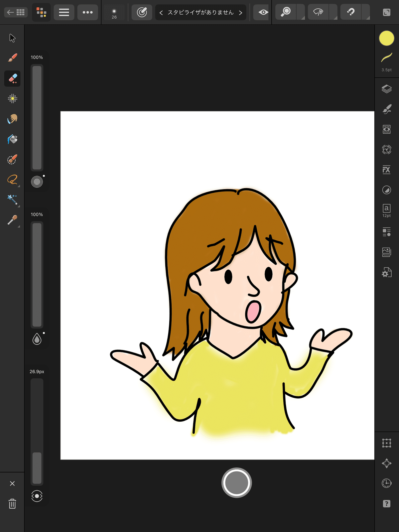
Task: Open the FX layer effects panel
Action: tap(386, 170)
